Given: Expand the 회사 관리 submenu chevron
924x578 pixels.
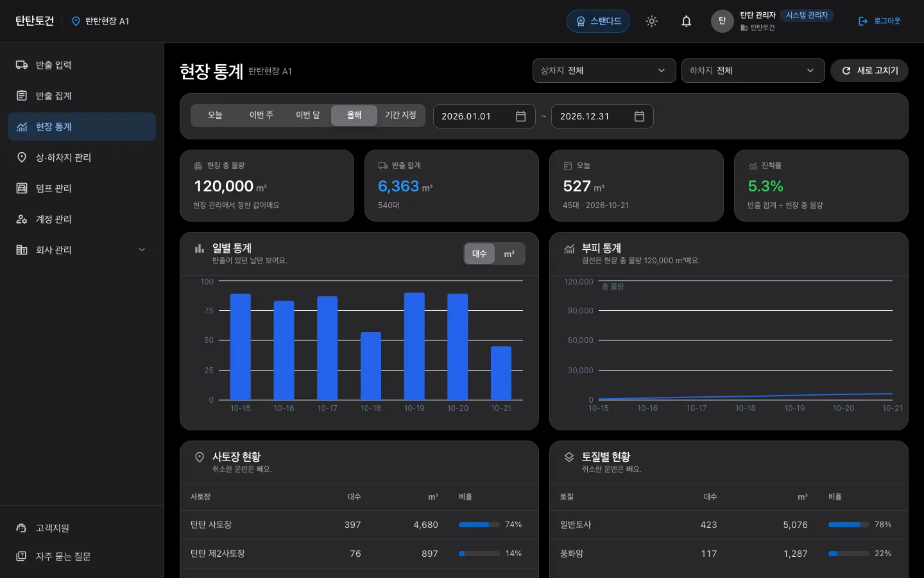Looking at the screenshot, I should coord(142,250).
